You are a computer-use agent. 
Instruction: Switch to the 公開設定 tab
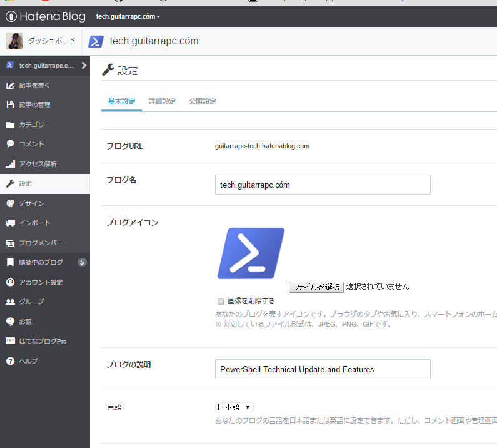[x=203, y=101]
